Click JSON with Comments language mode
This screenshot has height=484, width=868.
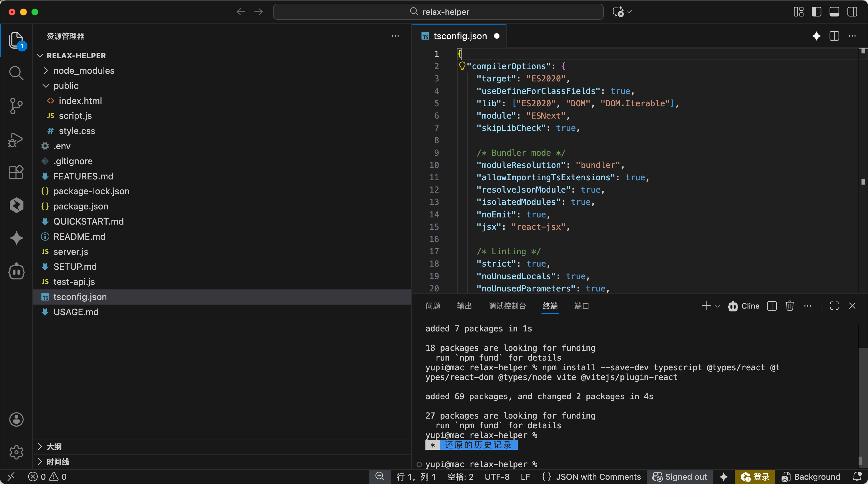coord(598,477)
